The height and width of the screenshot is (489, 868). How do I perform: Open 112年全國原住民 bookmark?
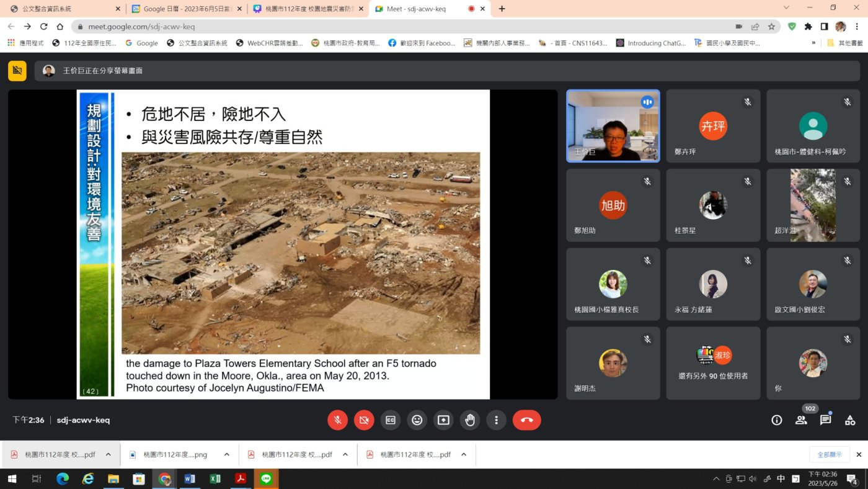pyautogui.click(x=84, y=43)
